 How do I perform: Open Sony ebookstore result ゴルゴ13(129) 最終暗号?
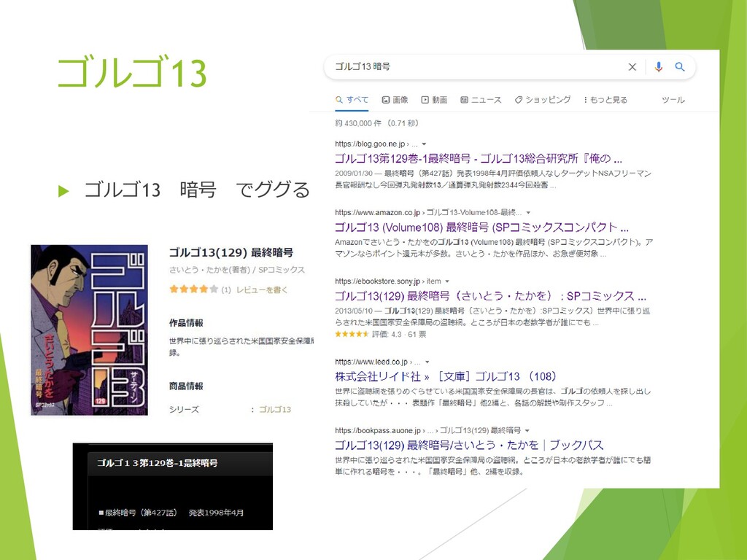tap(490, 296)
